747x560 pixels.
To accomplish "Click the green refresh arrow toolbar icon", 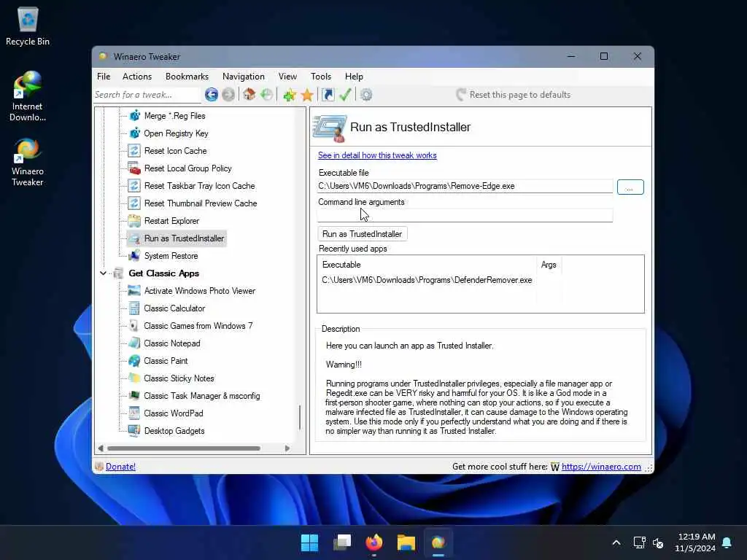I will coord(266,94).
